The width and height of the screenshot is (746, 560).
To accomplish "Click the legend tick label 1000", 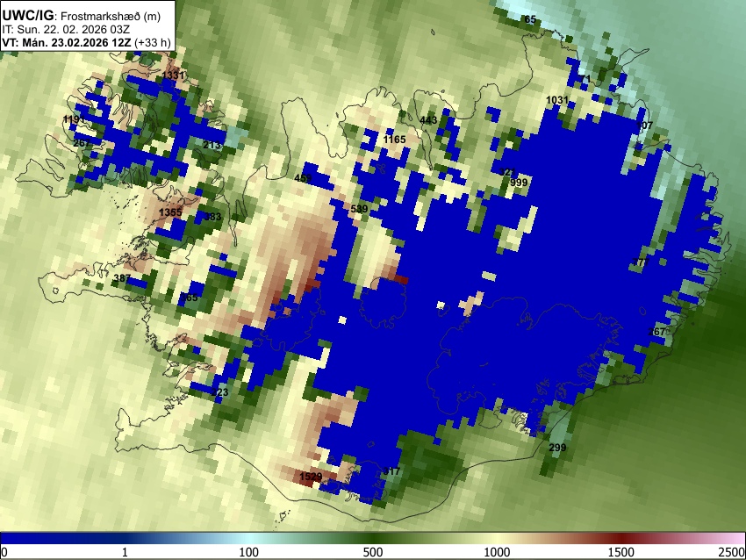I will coord(497,552).
